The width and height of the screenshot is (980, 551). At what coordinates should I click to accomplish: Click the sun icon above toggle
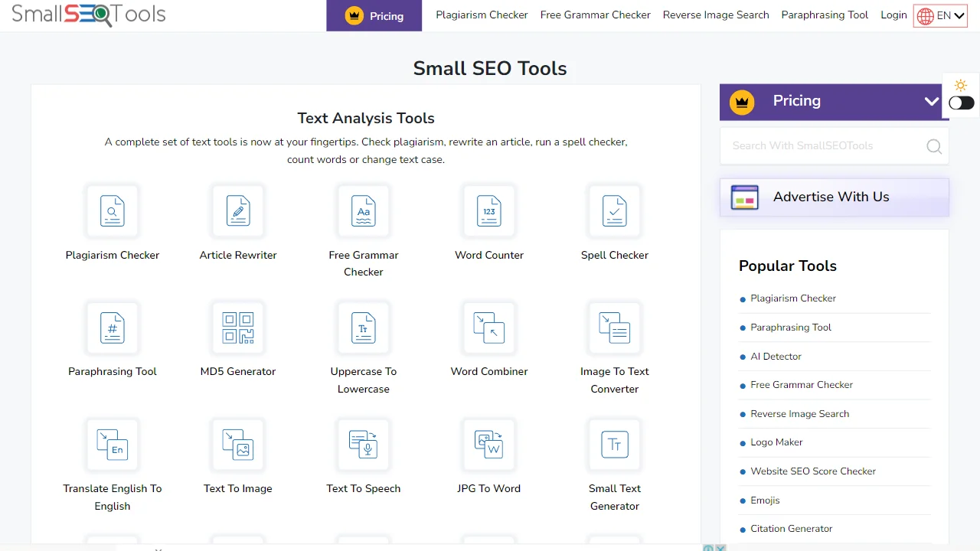pyautogui.click(x=961, y=85)
